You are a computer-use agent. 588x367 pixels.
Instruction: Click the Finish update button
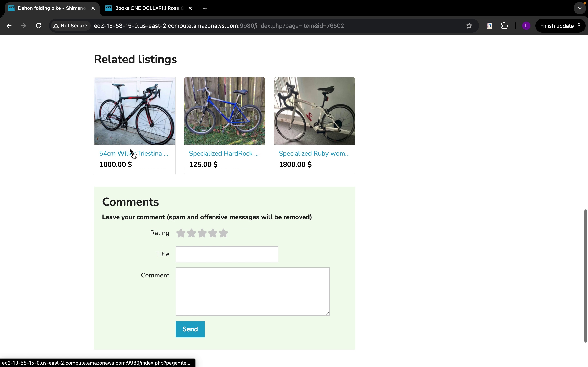556,26
